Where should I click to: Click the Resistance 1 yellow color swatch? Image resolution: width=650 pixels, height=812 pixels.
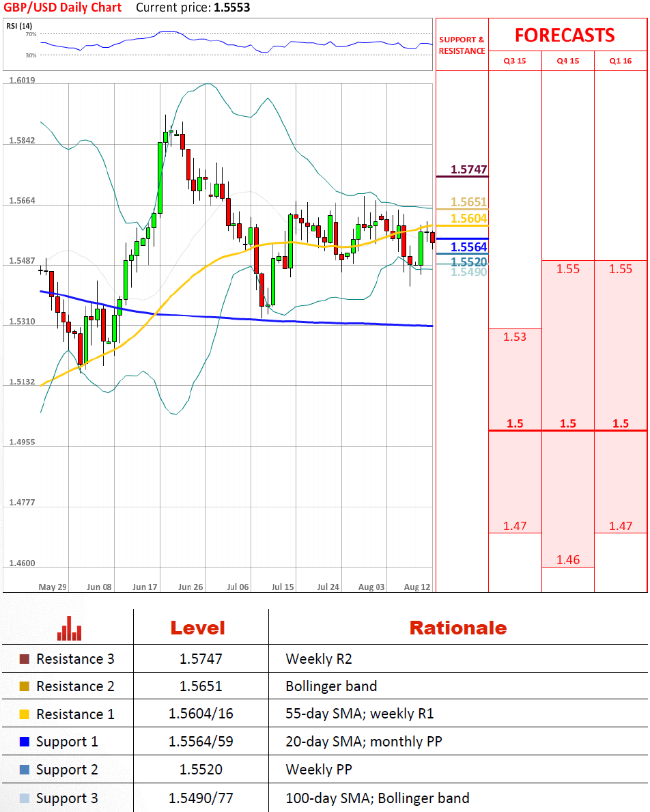(25, 715)
